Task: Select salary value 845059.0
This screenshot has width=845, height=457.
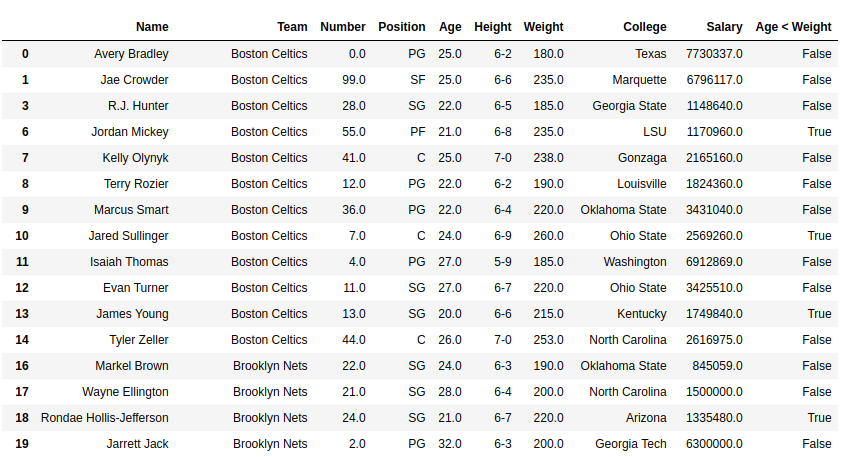Action: pos(717,365)
